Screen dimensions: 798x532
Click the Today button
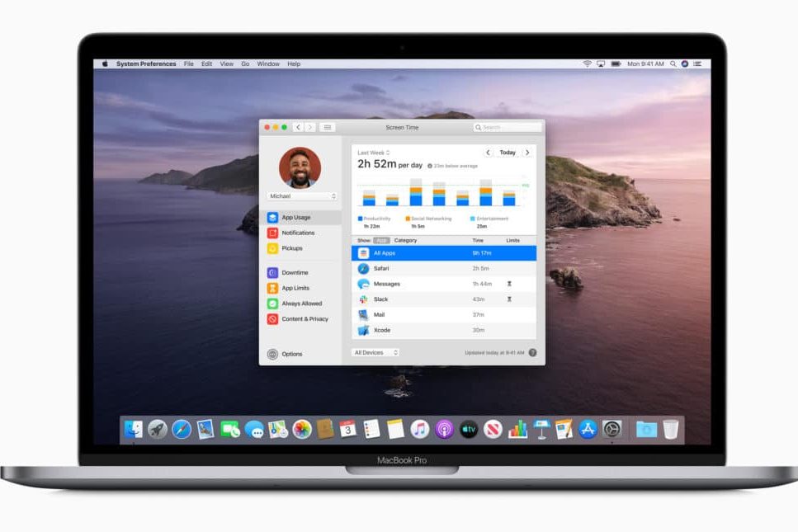click(506, 153)
